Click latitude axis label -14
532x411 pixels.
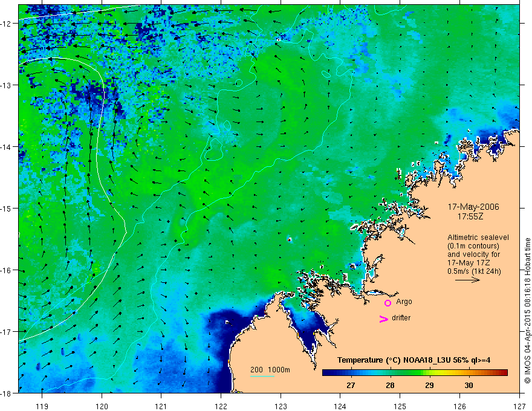click(7, 147)
